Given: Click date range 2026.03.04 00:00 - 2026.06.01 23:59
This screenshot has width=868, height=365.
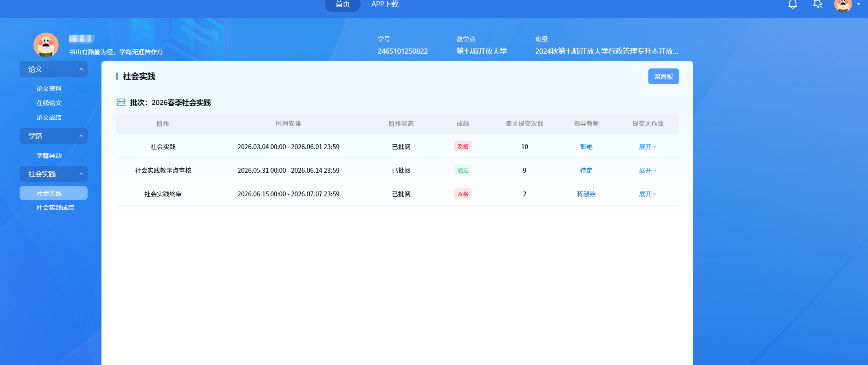Looking at the screenshot, I should click(x=289, y=147).
